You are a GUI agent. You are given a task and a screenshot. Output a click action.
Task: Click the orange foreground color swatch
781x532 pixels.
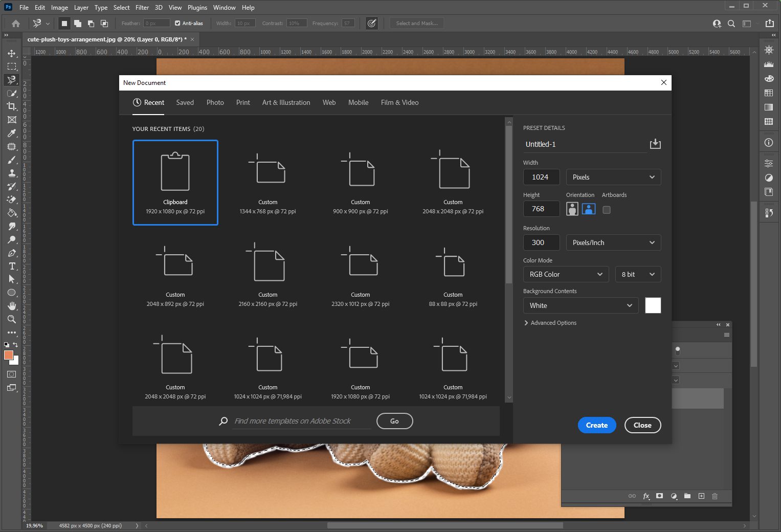click(8, 355)
